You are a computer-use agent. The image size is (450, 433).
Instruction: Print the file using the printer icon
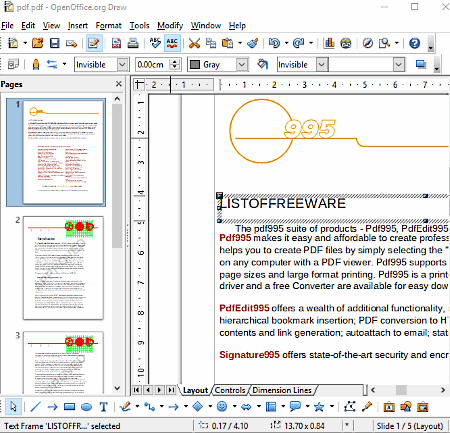point(133,43)
